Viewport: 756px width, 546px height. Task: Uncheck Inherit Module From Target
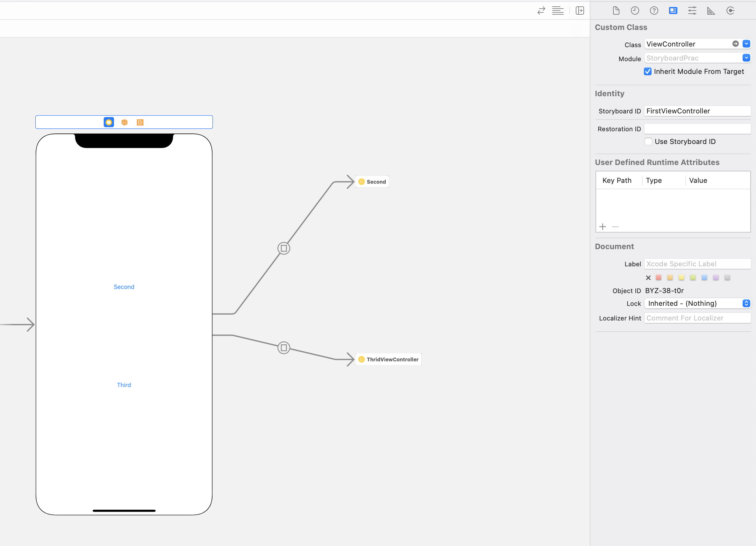pyautogui.click(x=648, y=71)
